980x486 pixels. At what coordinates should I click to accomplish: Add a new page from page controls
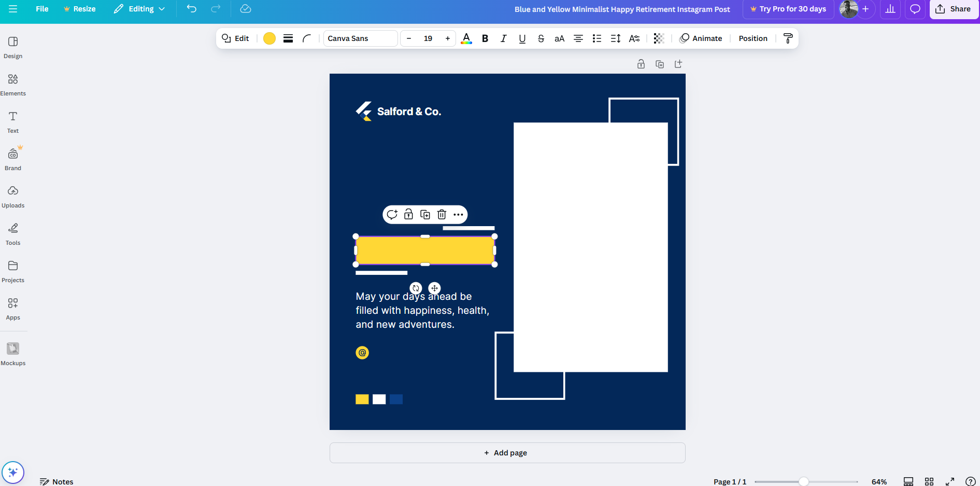678,64
